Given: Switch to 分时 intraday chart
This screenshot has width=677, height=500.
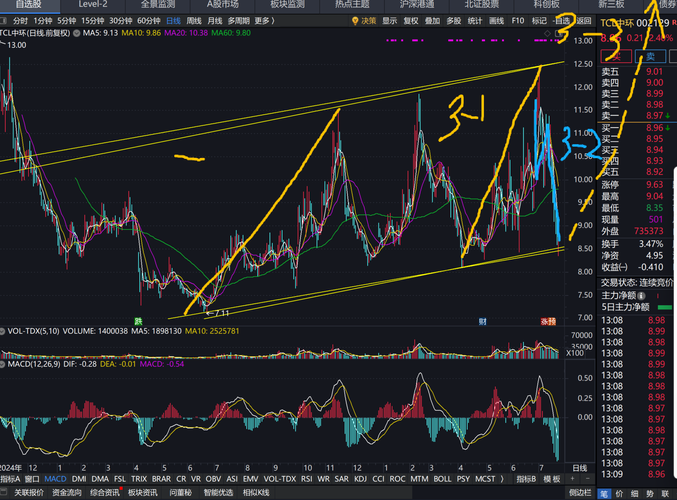Looking at the screenshot, I should pyautogui.click(x=20, y=21).
